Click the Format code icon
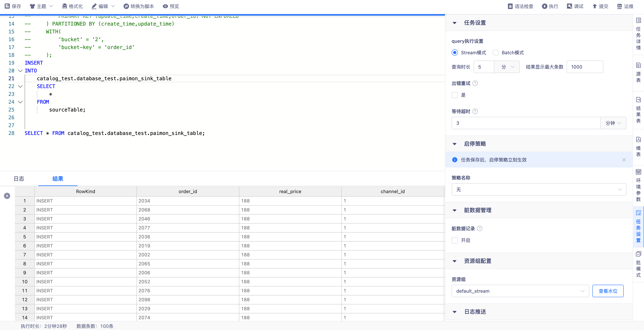 point(65,6)
